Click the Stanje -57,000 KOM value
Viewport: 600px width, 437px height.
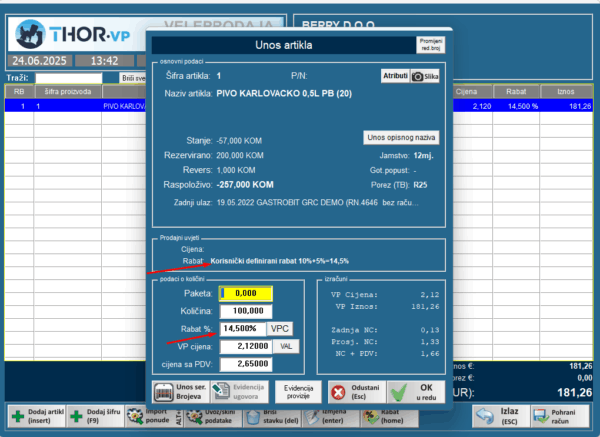pos(239,141)
